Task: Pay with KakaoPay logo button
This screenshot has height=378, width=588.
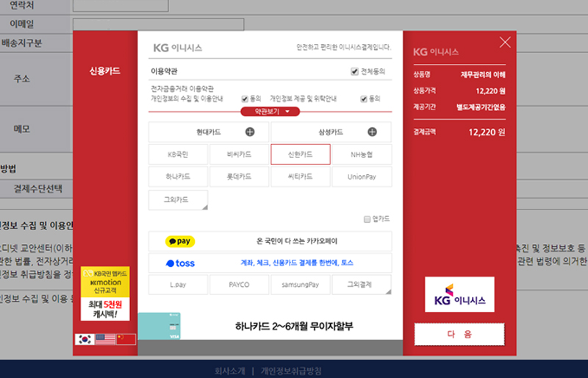Action: [180, 241]
